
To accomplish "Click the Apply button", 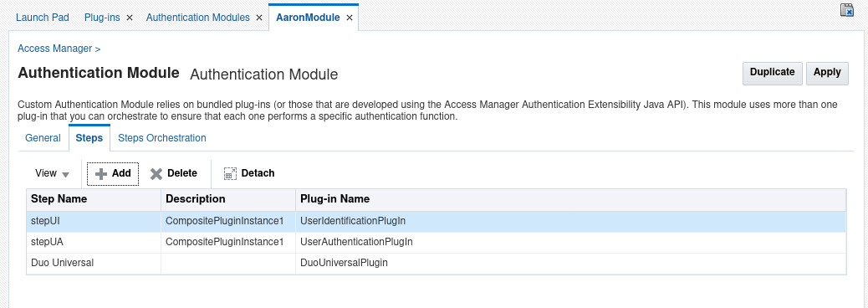I will 827,73.
